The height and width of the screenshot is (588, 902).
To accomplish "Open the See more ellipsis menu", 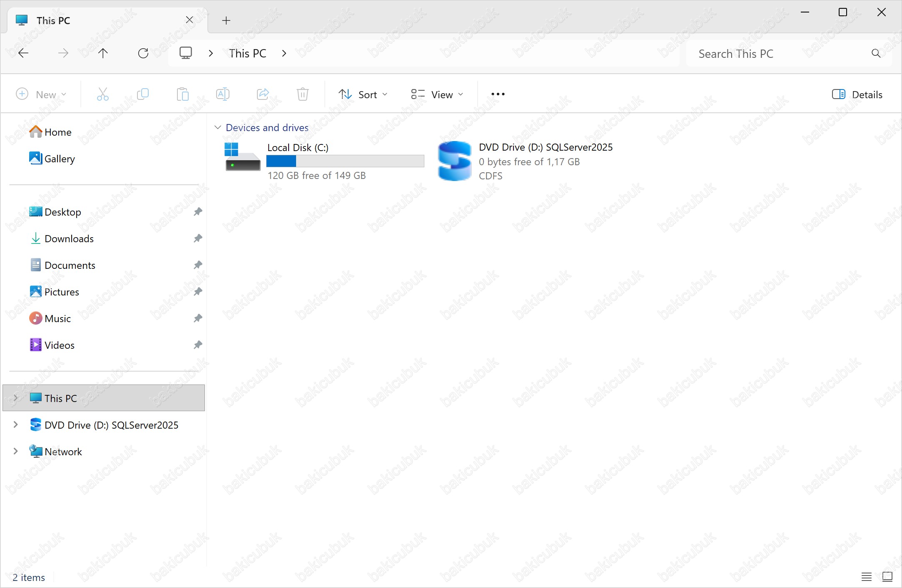I will coord(498,94).
